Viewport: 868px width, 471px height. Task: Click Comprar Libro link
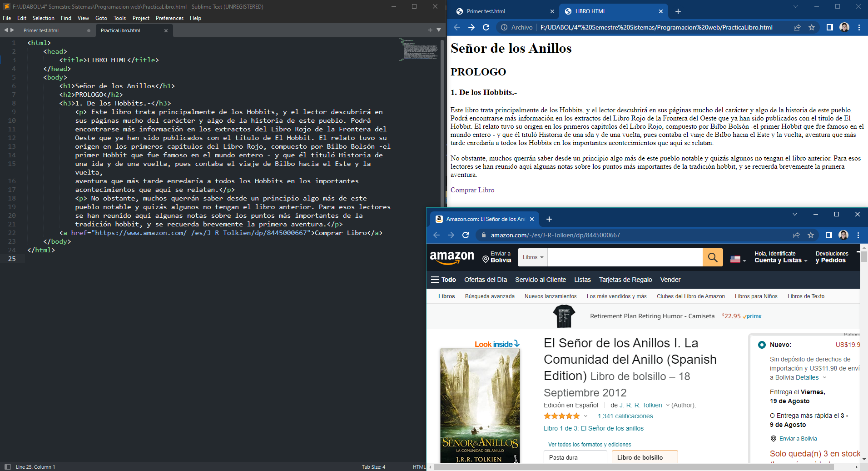tap(472, 190)
